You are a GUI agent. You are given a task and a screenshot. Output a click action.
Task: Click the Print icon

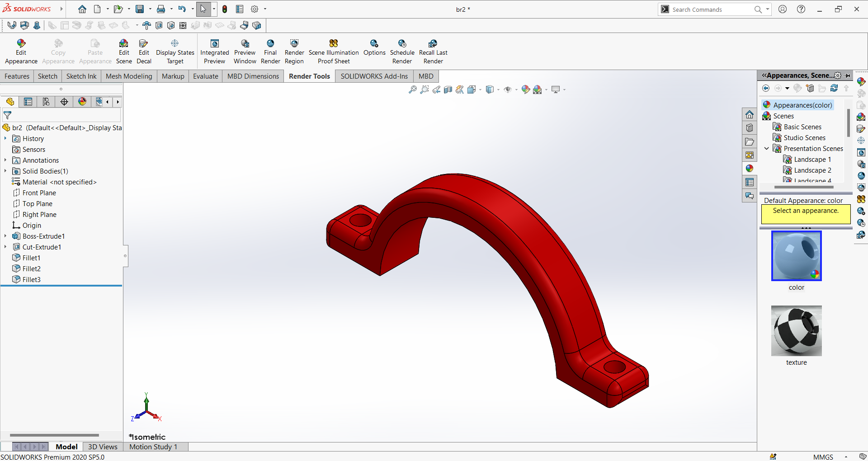(x=161, y=9)
